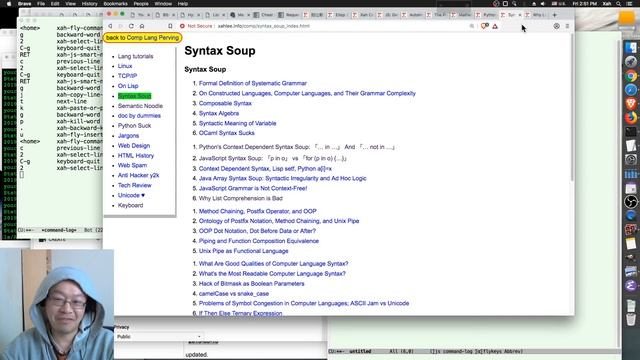
Task: Click the address bar URL field
Action: (327, 26)
